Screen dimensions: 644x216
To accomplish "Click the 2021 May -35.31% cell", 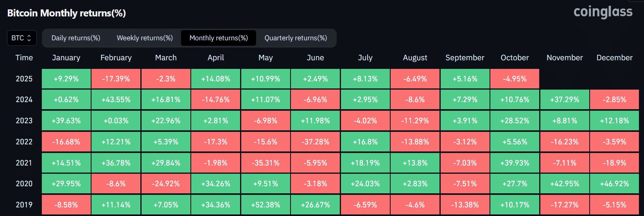I will click(265, 163).
